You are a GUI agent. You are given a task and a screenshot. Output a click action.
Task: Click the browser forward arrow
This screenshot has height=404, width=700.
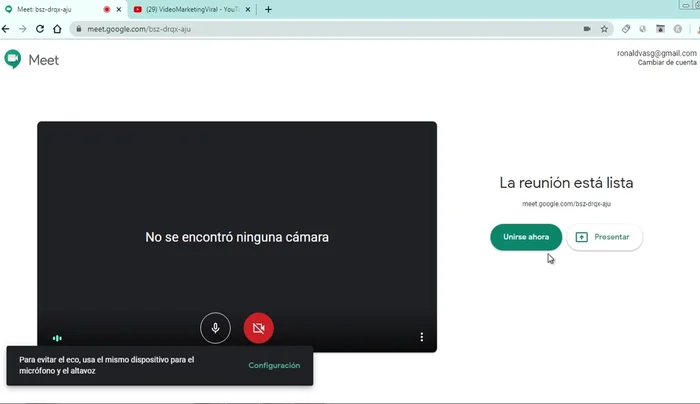click(x=23, y=29)
